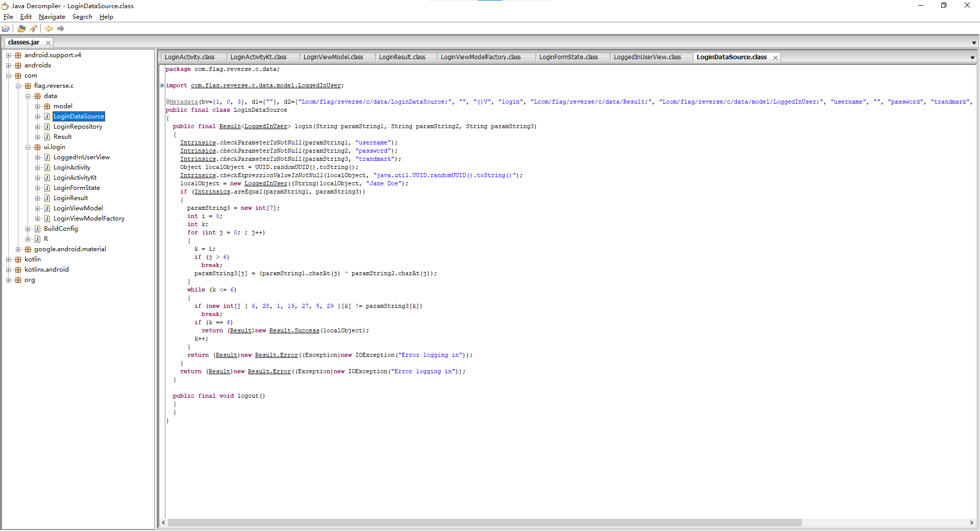Open the Help menu
The image size is (980, 531).
pos(106,17)
